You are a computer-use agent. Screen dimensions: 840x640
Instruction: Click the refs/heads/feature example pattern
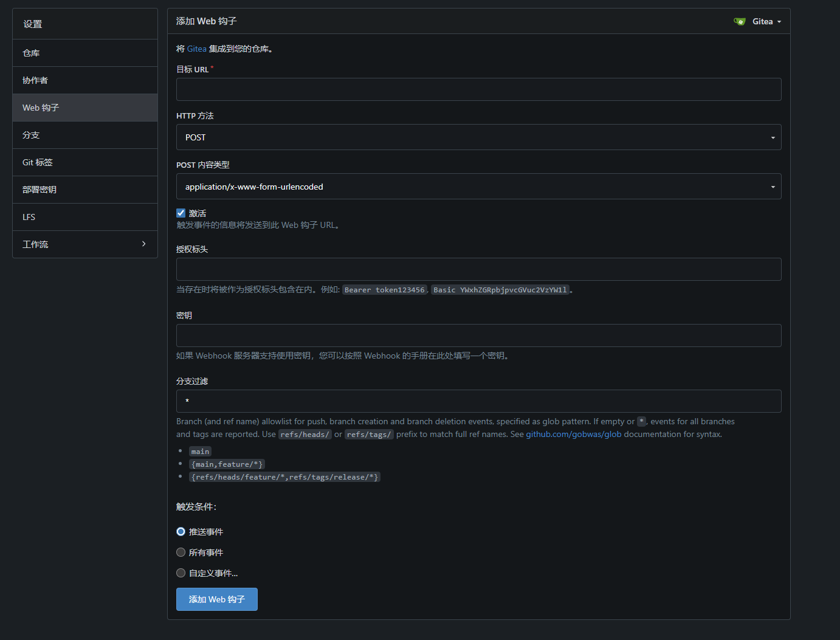[x=284, y=477]
